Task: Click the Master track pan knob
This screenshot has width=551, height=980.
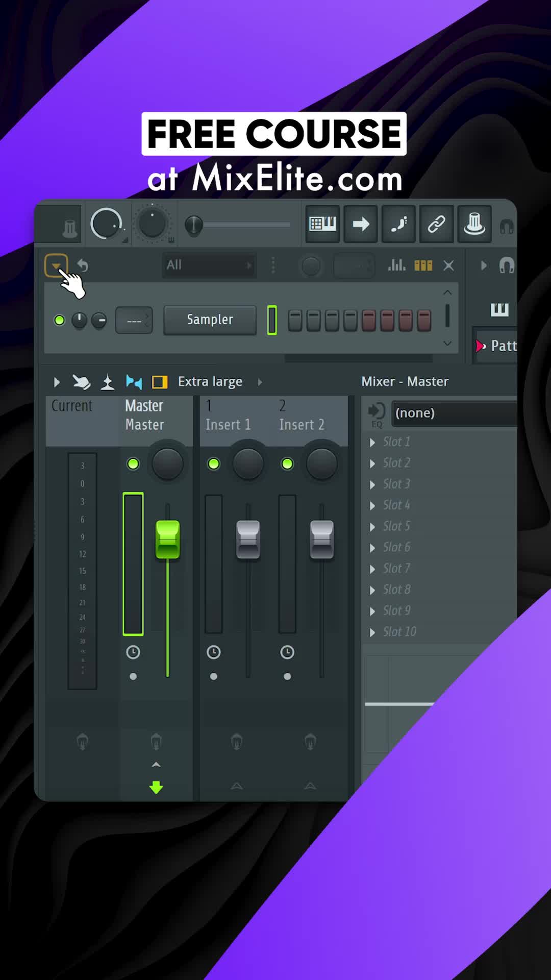Action: [167, 464]
